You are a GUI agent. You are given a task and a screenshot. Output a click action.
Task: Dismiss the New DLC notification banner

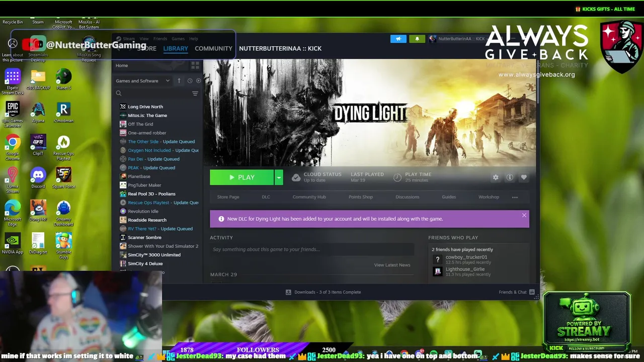coord(524,215)
